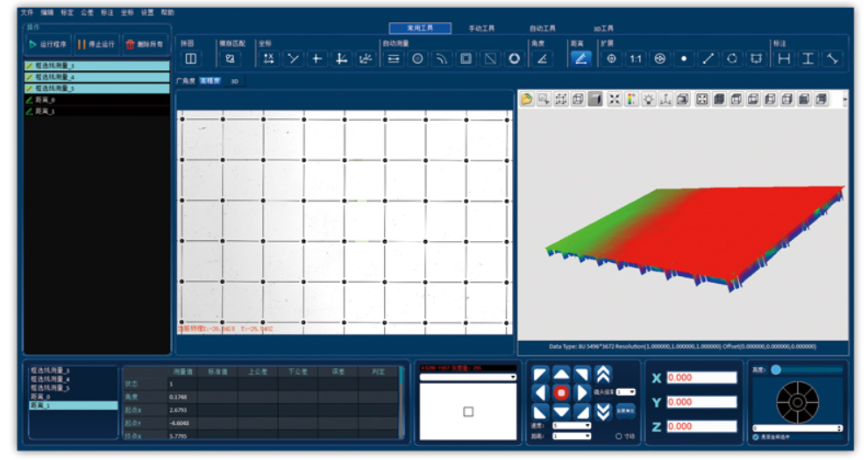Click the auto-measure nested rectangle icon

point(466,59)
